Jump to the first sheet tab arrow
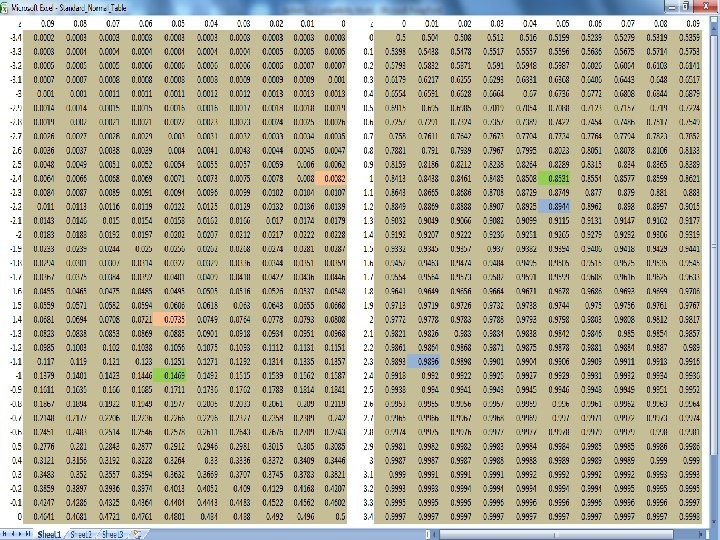 pyautogui.click(x=6, y=534)
